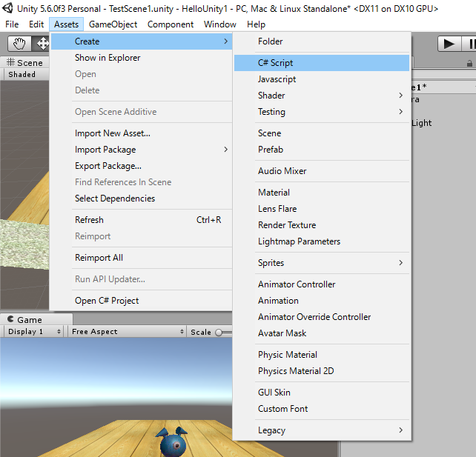This screenshot has width=476, height=457.
Task: Open the Display 1 dropdown
Action: (x=34, y=331)
